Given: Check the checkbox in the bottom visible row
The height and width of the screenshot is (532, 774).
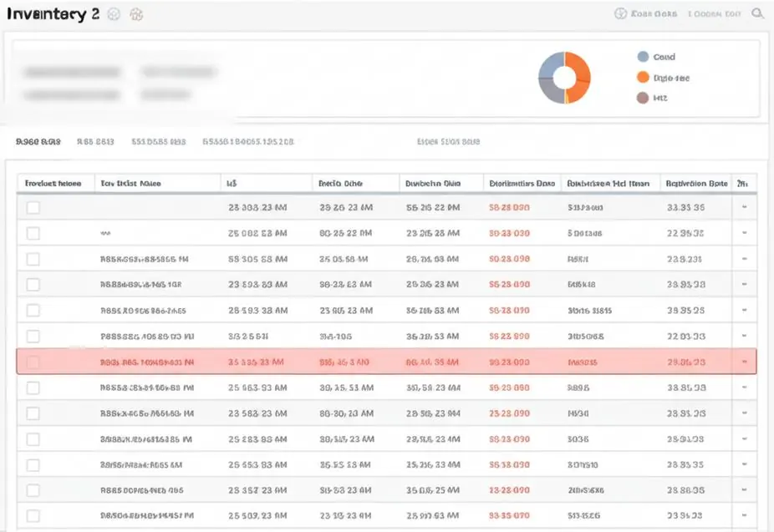Looking at the screenshot, I should click(x=33, y=516).
